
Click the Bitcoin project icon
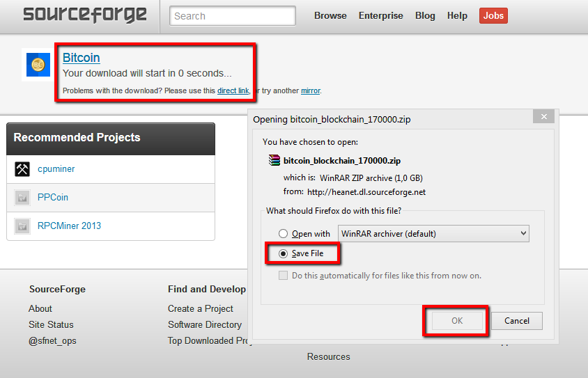[x=38, y=65]
